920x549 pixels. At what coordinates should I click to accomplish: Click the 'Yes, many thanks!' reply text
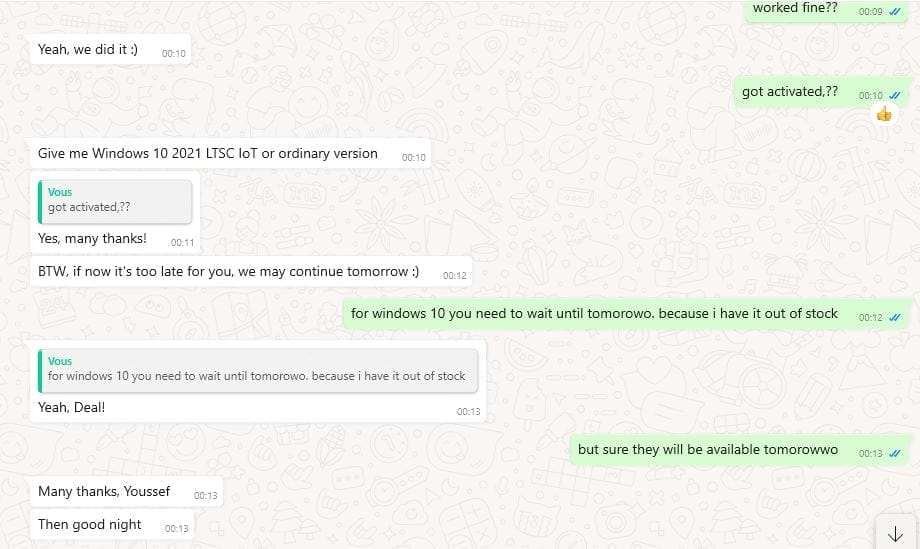92,239
